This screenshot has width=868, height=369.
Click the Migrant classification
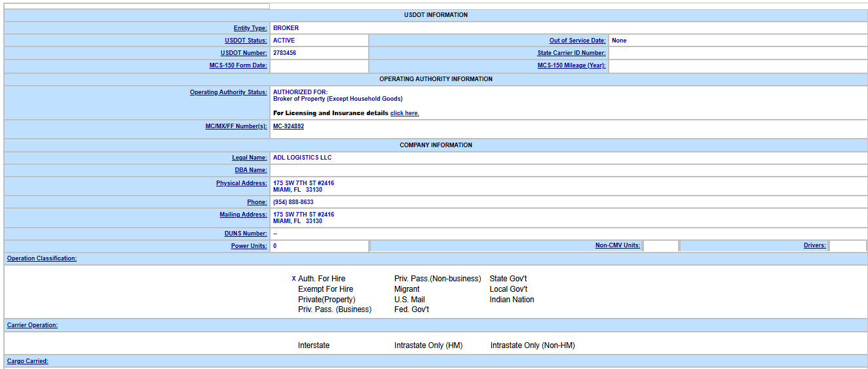pyautogui.click(x=407, y=289)
